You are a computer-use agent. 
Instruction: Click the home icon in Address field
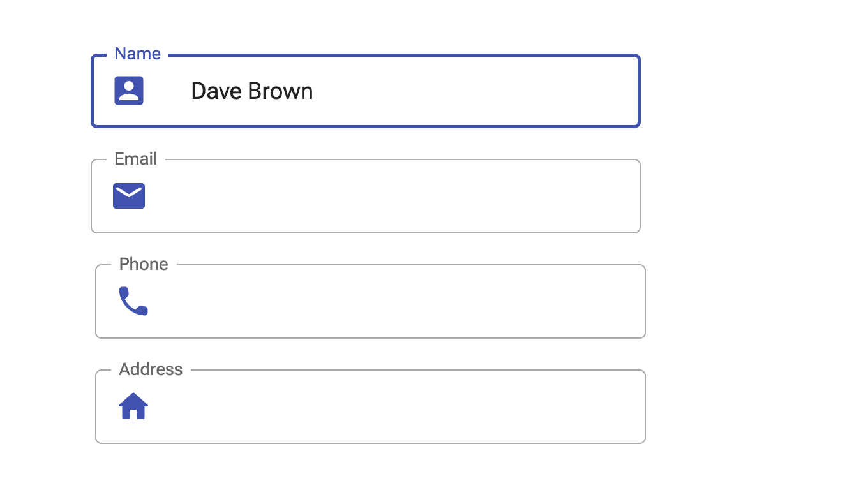pos(133,406)
